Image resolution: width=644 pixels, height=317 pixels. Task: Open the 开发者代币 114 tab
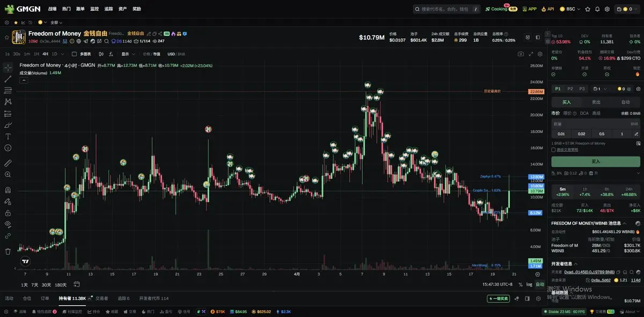(153, 298)
